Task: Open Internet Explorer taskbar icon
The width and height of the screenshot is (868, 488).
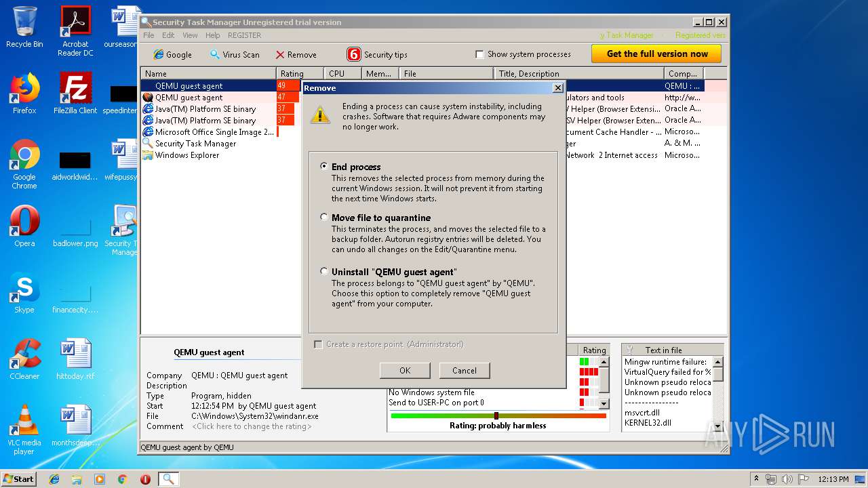Action: pyautogui.click(x=54, y=479)
